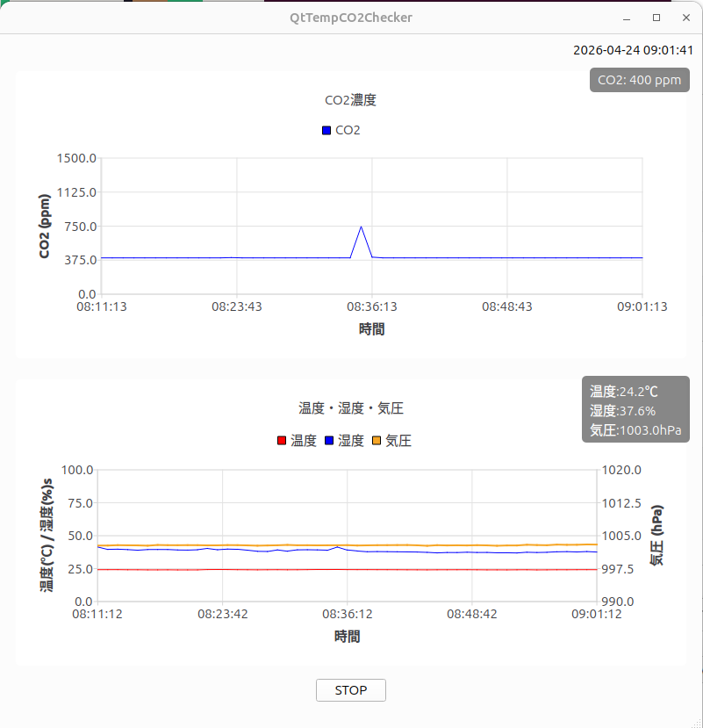The height and width of the screenshot is (728, 703).
Task: Click the CO2 spike peak on chart
Action: tap(361, 227)
